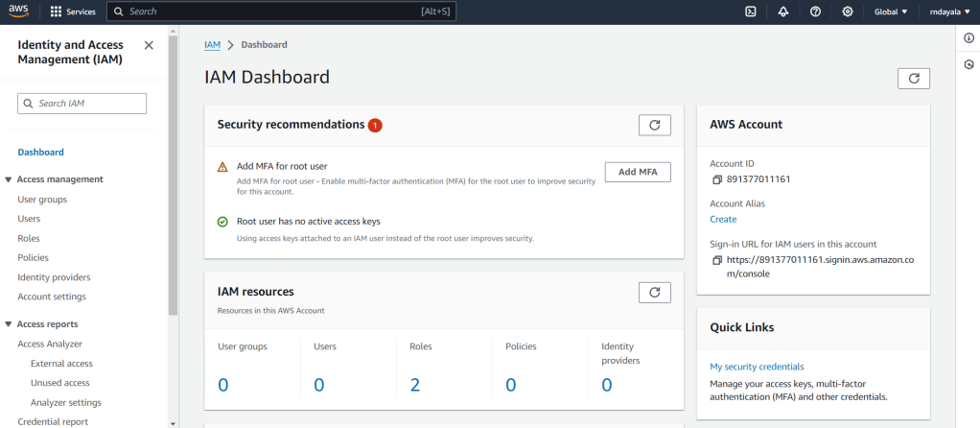Open Account settings in the sidebar
Screen dimensions: 980x428
click(x=52, y=297)
